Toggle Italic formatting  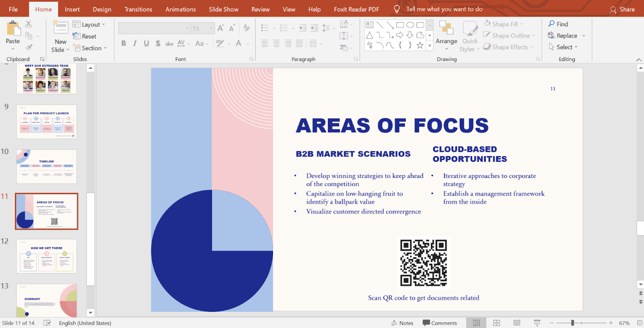135,43
